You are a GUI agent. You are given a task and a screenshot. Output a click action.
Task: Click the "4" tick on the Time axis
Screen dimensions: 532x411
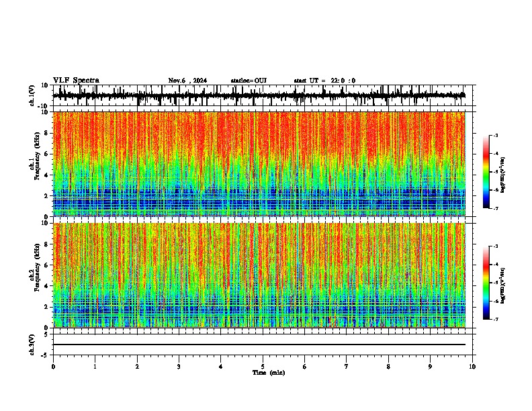click(x=221, y=367)
